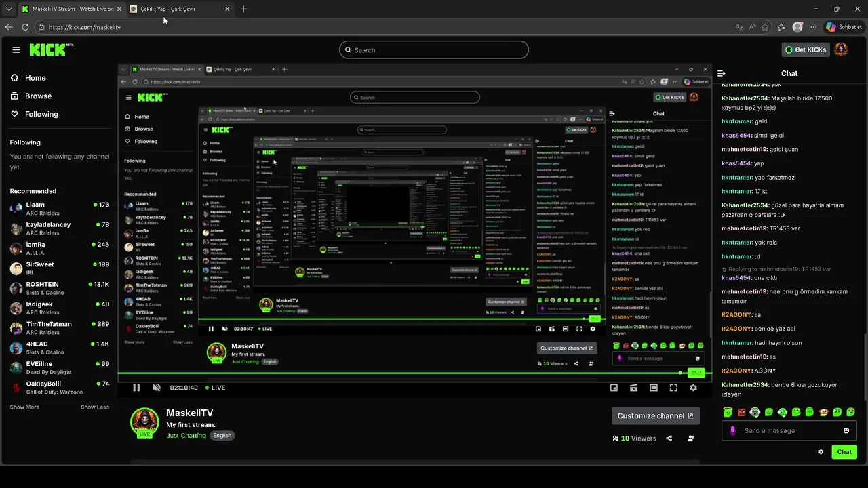This screenshot has width=868, height=488.
Task: Open Copilot Sohbet et button
Action: [844, 27]
